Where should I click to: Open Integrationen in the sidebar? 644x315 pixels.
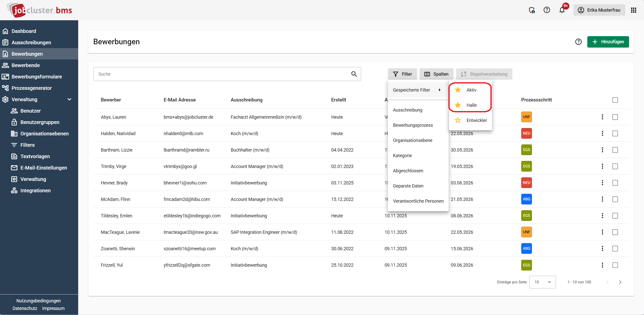click(35, 191)
